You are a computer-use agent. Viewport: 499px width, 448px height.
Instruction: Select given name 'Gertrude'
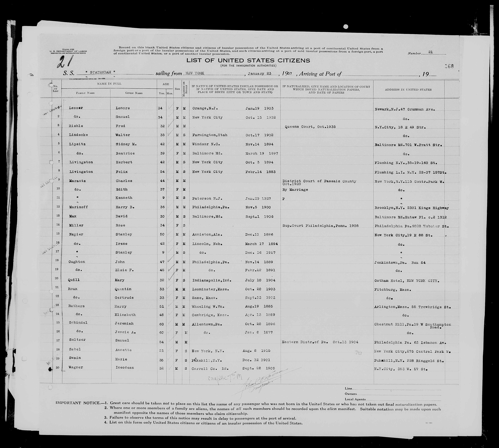click(124, 297)
